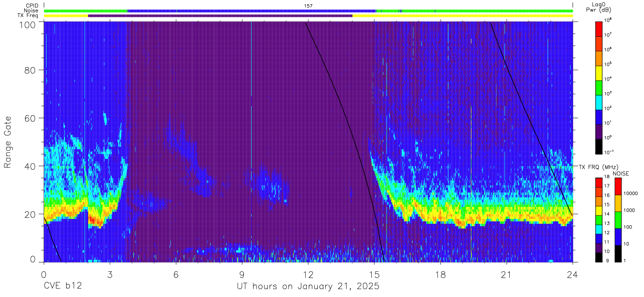The height and width of the screenshot is (297, 644).
Task: Click NOISE legend value 10000
Action: click(x=631, y=194)
